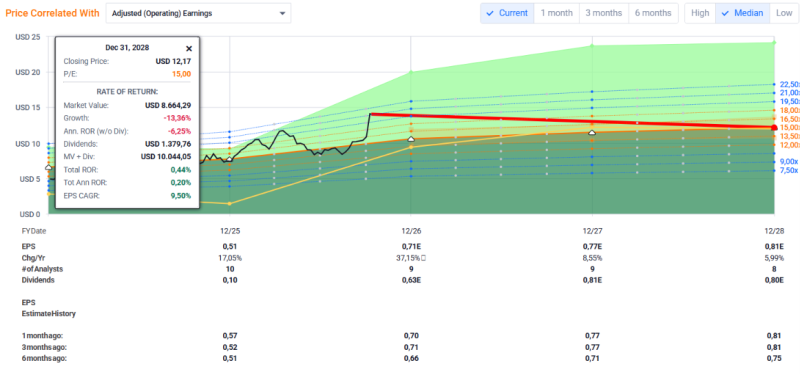Close the Dec 31, 2028 tooltip
800x374 pixels.
189,48
